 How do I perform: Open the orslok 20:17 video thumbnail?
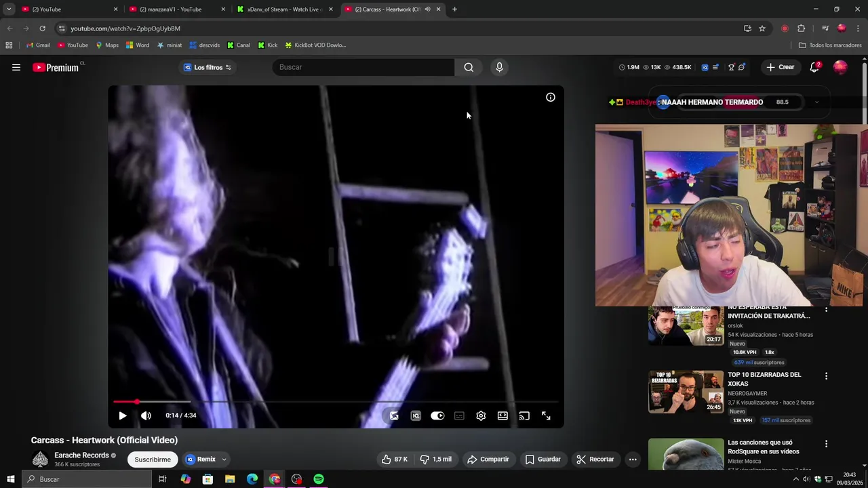[686, 326]
